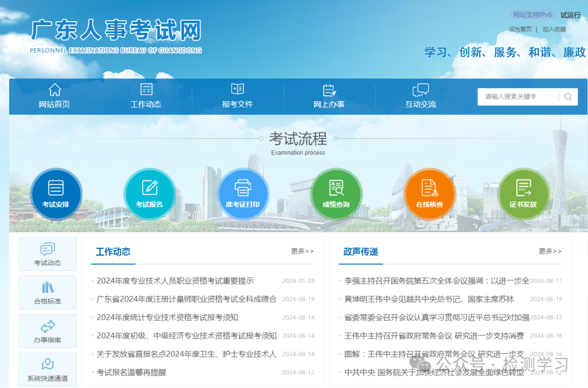This screenshot has width=588, height=388.
Task: Open the 成绩查询 score inquiry icon
Action: click(x=336, y=193)
